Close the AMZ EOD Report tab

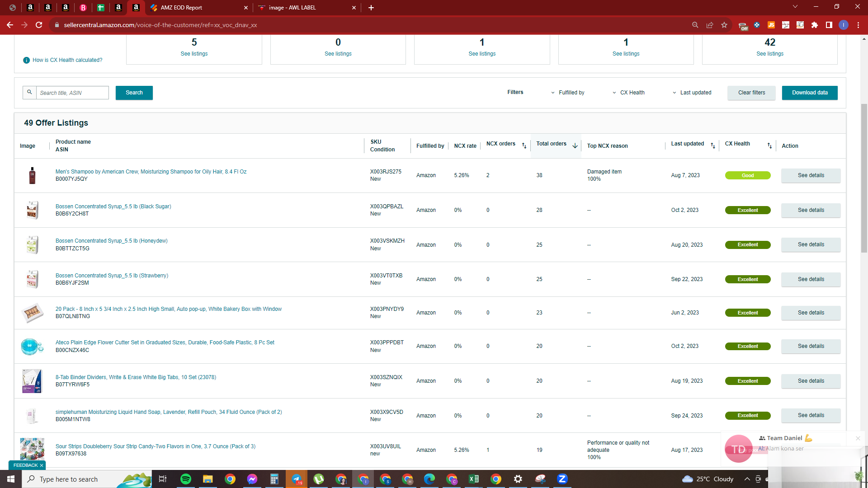[x=246, y=8]
